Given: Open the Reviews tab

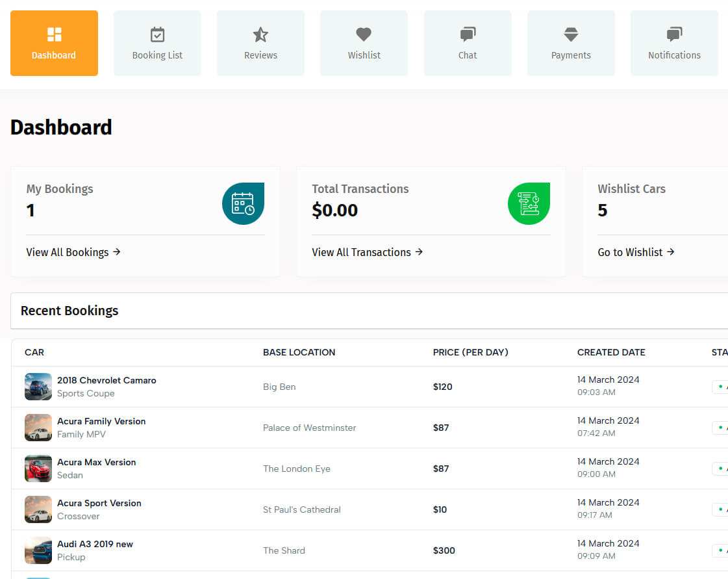Looking at the screenshot, I should coord(260,44).
